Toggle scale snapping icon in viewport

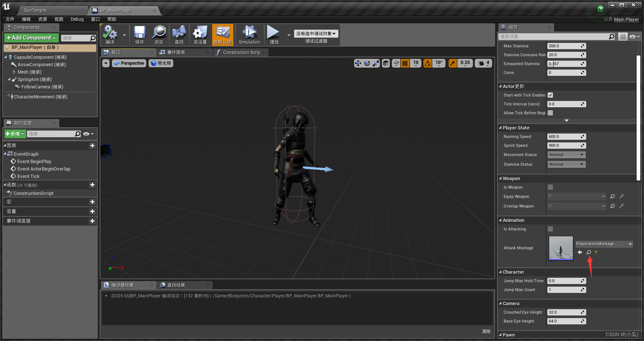(453, 63)
